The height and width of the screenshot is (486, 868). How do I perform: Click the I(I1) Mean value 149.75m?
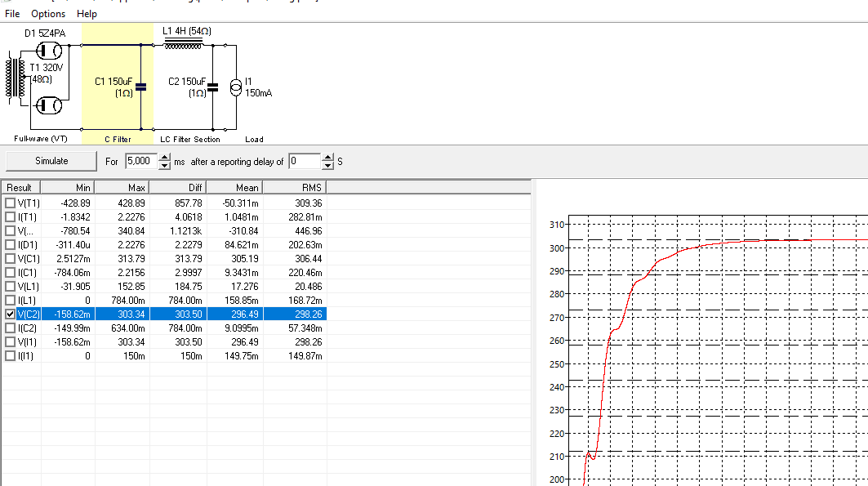click(242, 356)
